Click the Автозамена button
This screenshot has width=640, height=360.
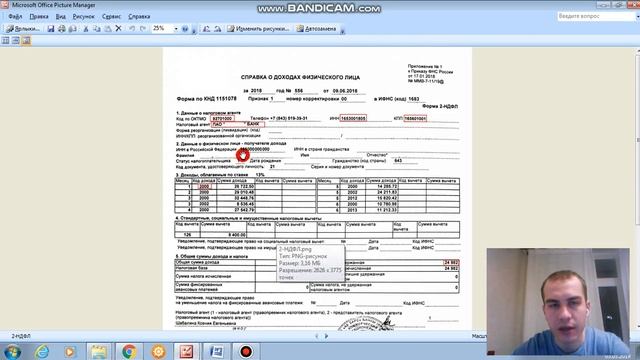click(x=316, y=29)
